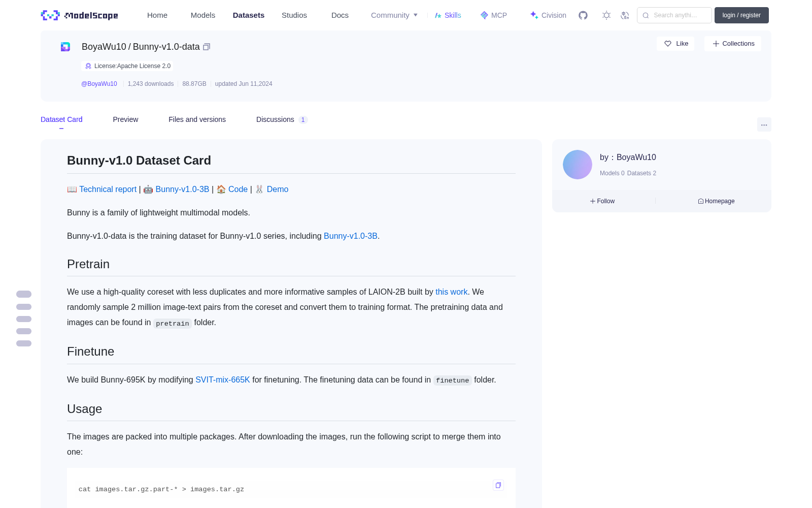Switch to Files and versions tab
Image resolution: width=812 pixels, height=508 pixels.
click(197, 119)
